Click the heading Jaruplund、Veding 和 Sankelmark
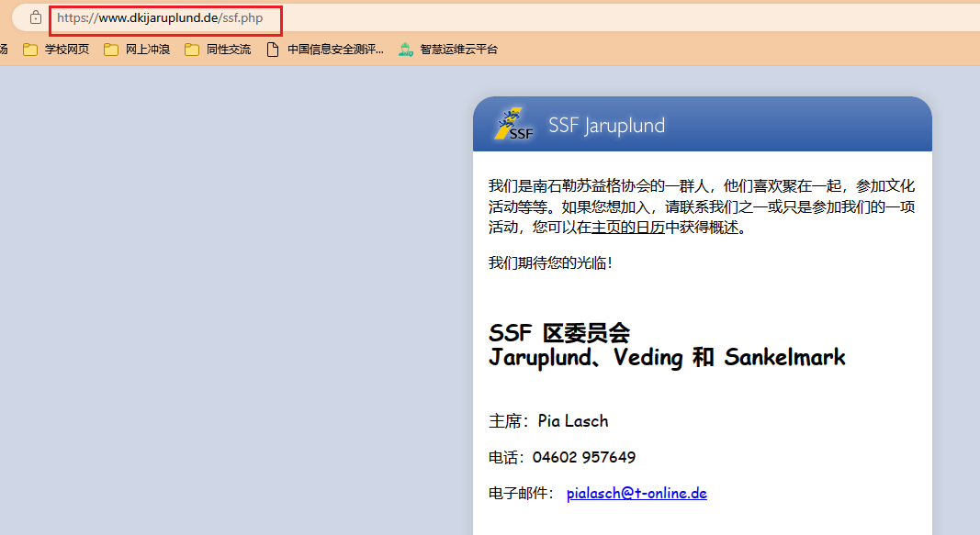The height and width of the screenshot is (535, 980). click(x=667, y=358)
